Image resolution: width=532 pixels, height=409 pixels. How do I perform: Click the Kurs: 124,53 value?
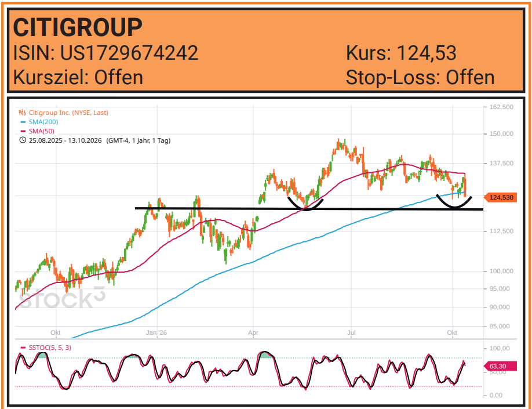pyautogui.click(x=401, y=53)
